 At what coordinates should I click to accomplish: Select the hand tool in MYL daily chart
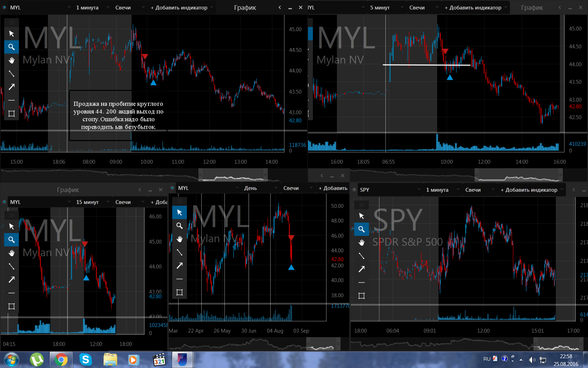[x=180, y=239]
